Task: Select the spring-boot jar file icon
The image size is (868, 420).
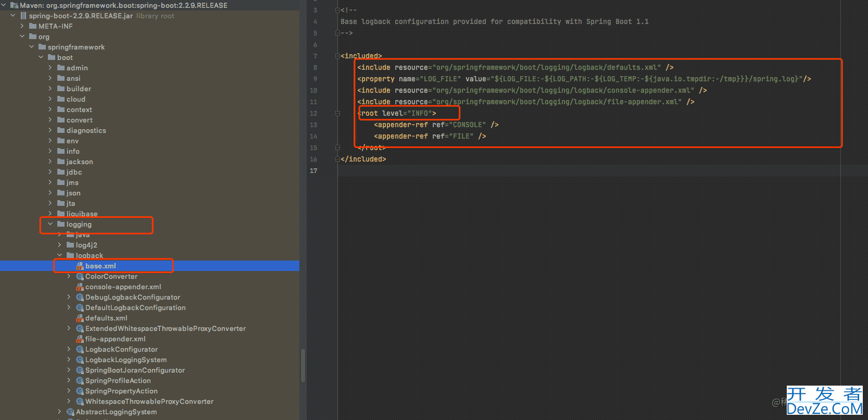Action: click(23, 16)
